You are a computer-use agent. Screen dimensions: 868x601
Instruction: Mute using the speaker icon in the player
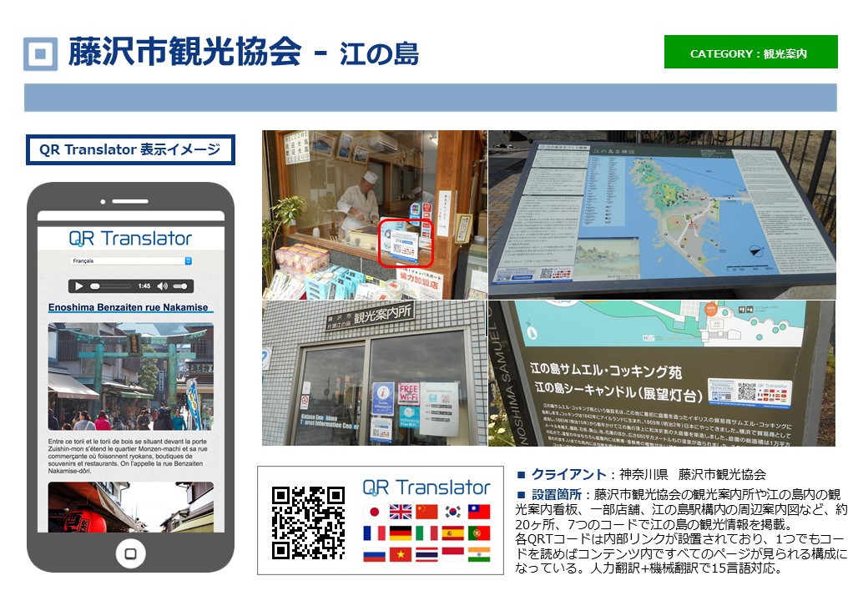click(162, 286)
